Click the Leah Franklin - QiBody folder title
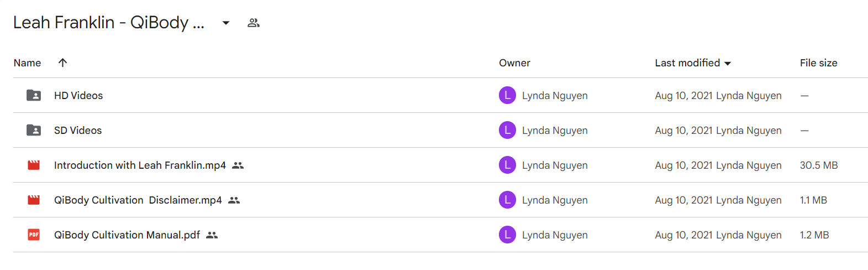The image size is (868, 270). point(109,23)
